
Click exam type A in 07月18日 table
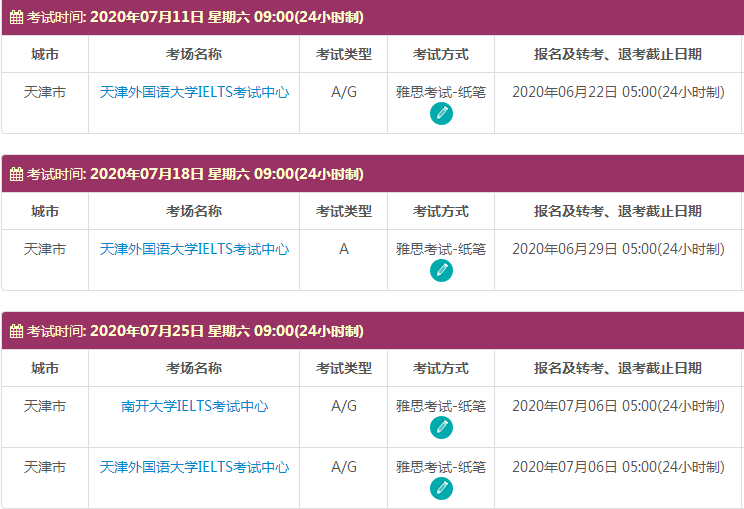click(x=344, y=249)
